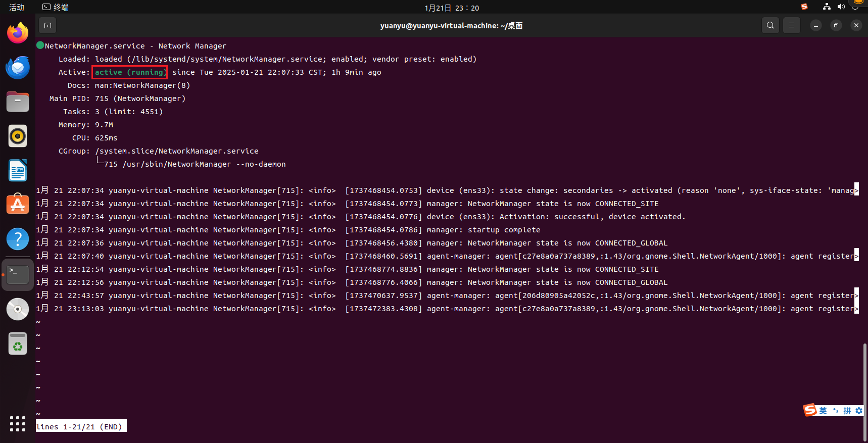This screenshot has height=443, width=868.
Task: Click the terminal vertical scrollbar
Action: tap(864, 384)
